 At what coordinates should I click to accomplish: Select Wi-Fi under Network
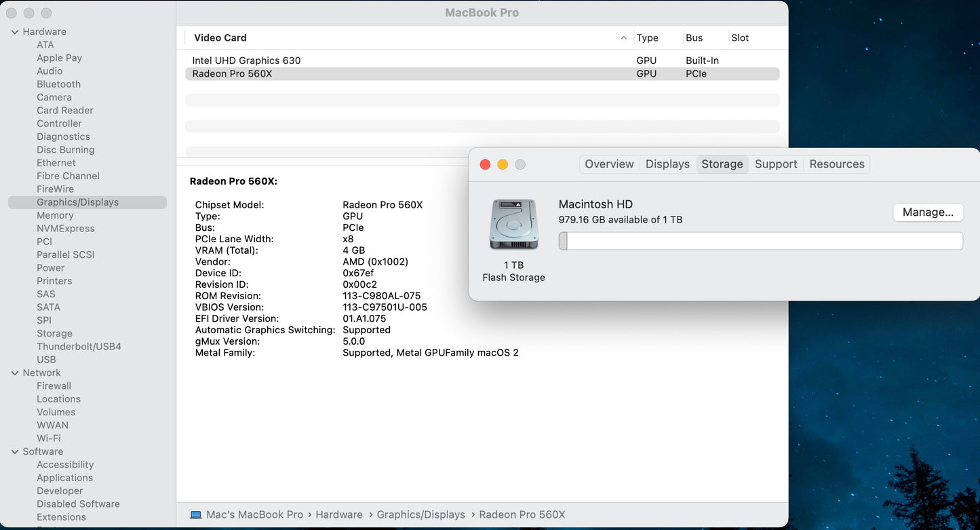[49, 438]
